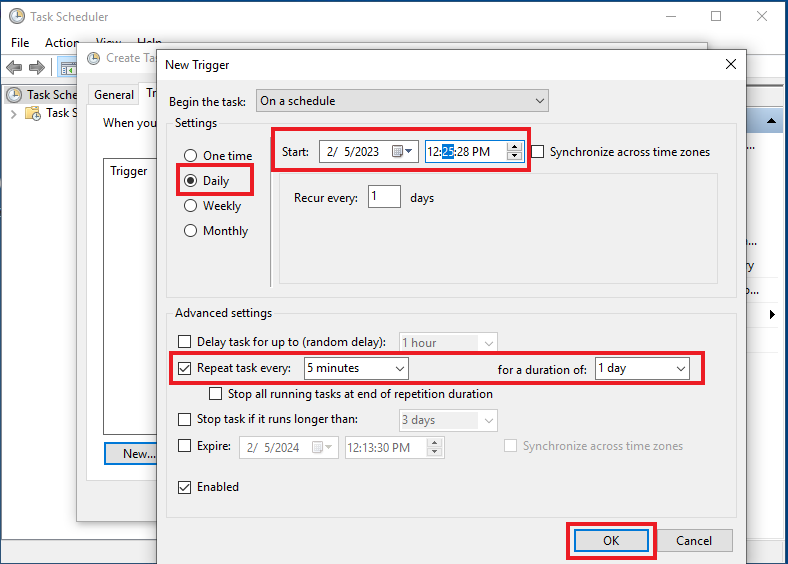This screenshot has height=564, width=788.
Task: Enable Synchronize across time zones for Start
Action: 538,152
